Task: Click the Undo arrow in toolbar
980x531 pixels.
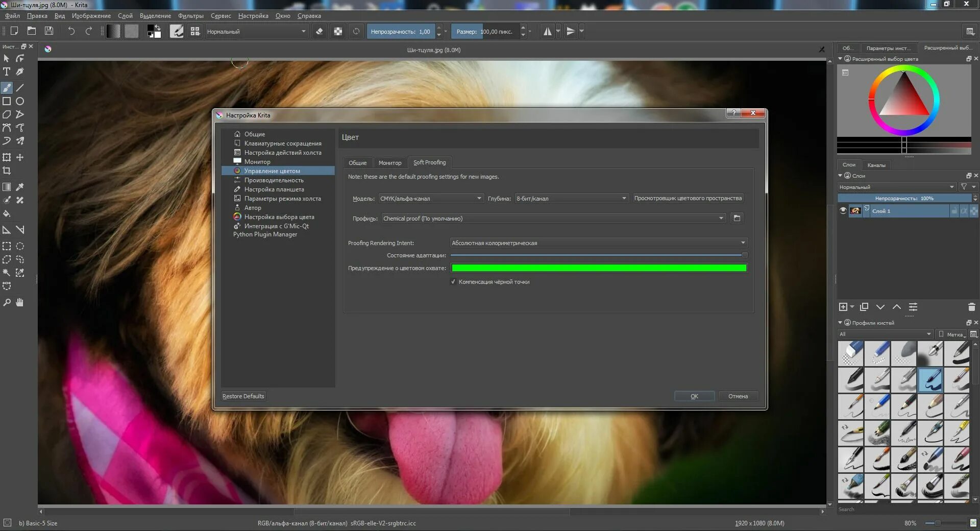Action: [x=71, y=31]
